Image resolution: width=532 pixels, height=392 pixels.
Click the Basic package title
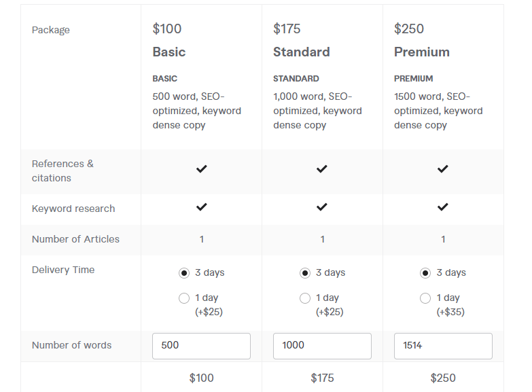[x=169, y=52]
